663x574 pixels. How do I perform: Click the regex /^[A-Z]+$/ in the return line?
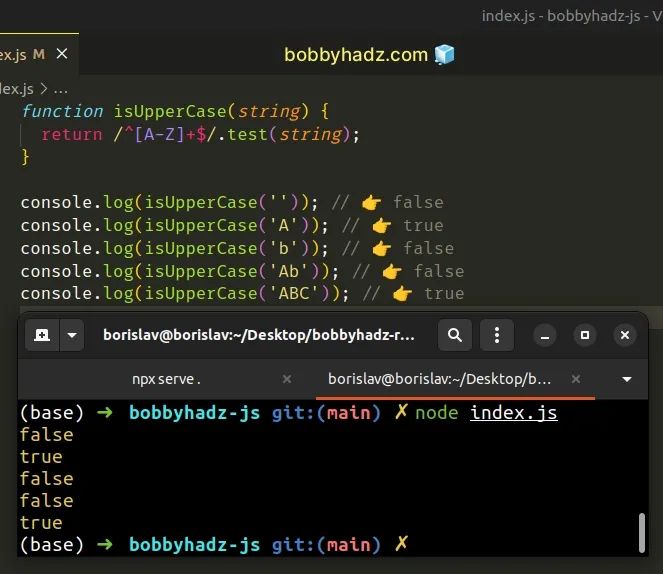point(165,134)
